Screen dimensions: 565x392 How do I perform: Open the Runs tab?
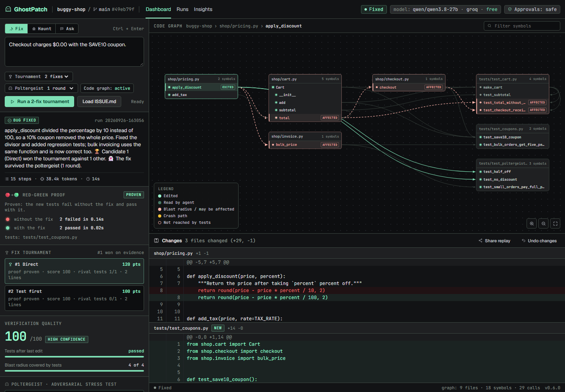(x=182, y=9)
